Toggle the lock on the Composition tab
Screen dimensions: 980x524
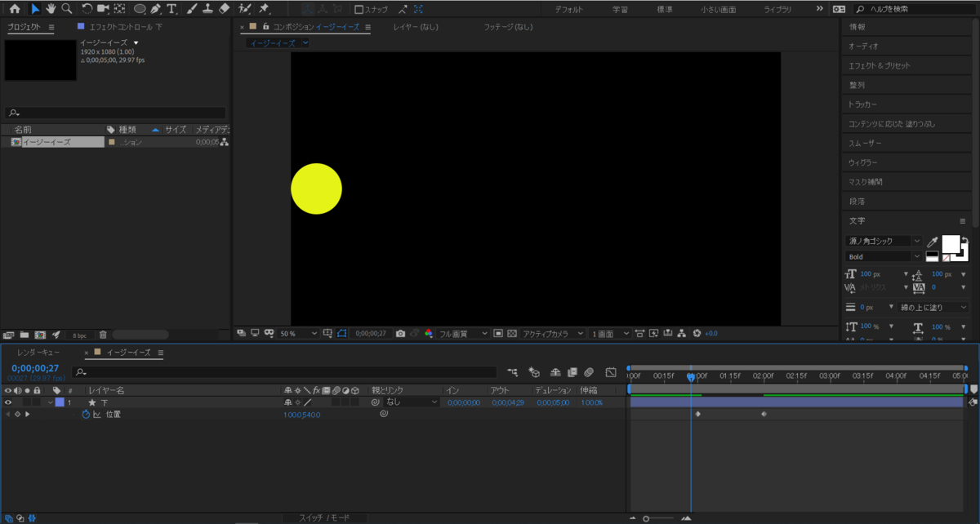coord(265,27)
